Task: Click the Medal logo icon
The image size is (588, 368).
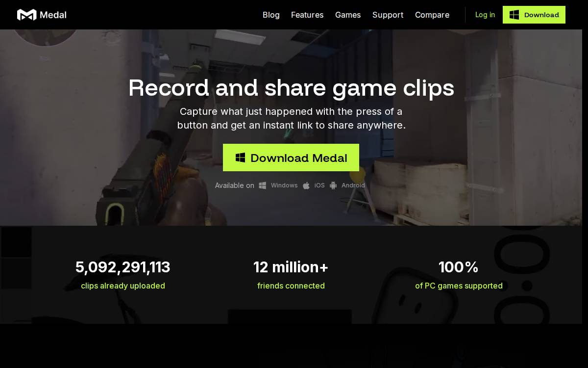Action: tap(26, 15)
